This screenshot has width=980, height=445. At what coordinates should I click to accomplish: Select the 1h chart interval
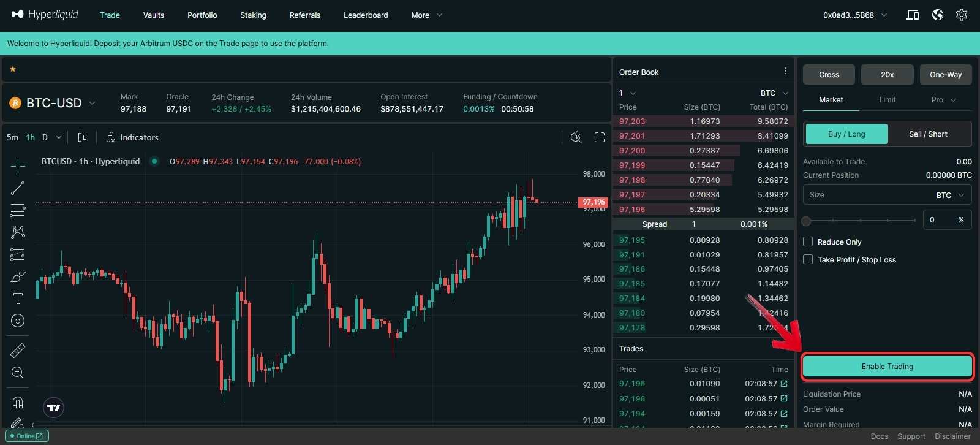(31, 137)
